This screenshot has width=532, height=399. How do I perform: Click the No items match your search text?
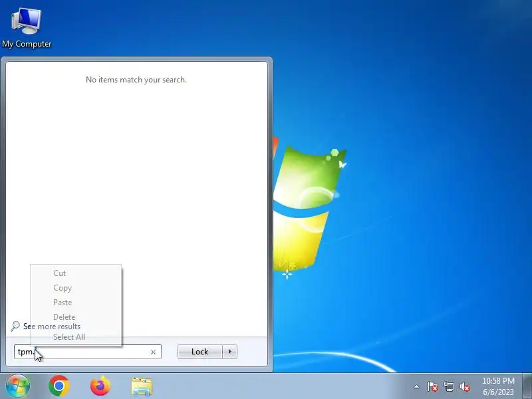[x=136, y=80]
